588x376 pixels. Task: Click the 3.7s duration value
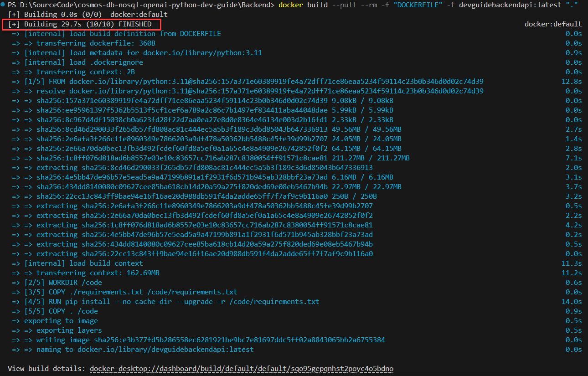point(574,187)
